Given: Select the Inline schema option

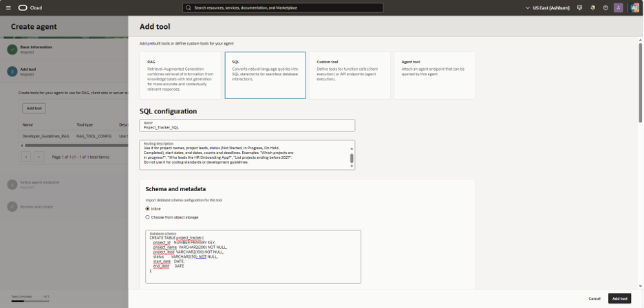Looking at the screenshot, I should [147, 208].
